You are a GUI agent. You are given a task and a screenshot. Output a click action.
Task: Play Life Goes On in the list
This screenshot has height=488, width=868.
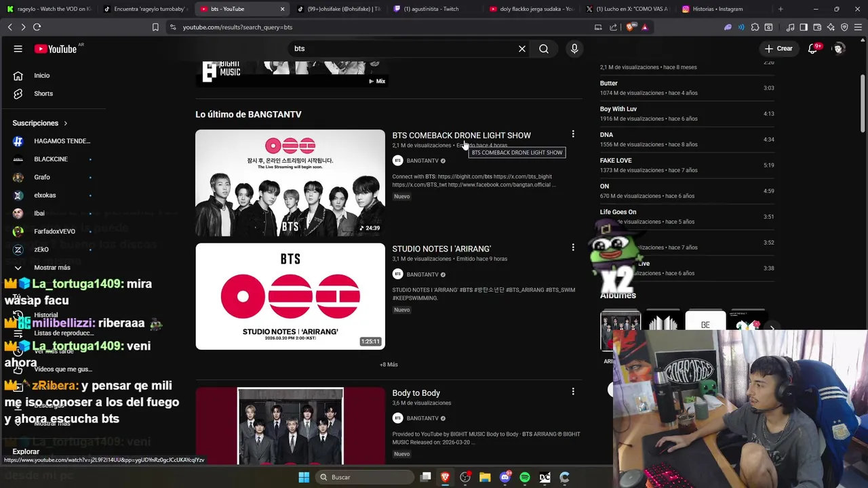coord(686,217)
